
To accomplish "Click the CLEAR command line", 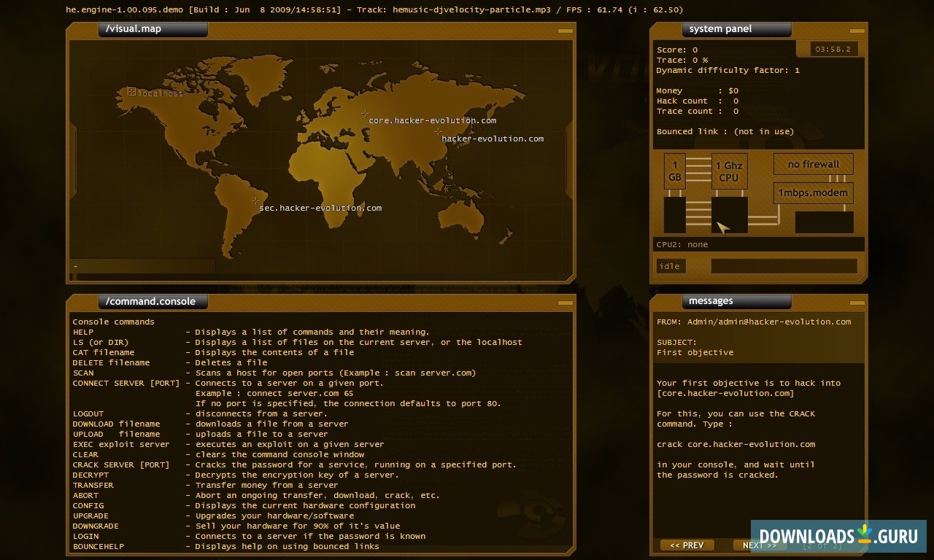I will click(x=219, y=454).
